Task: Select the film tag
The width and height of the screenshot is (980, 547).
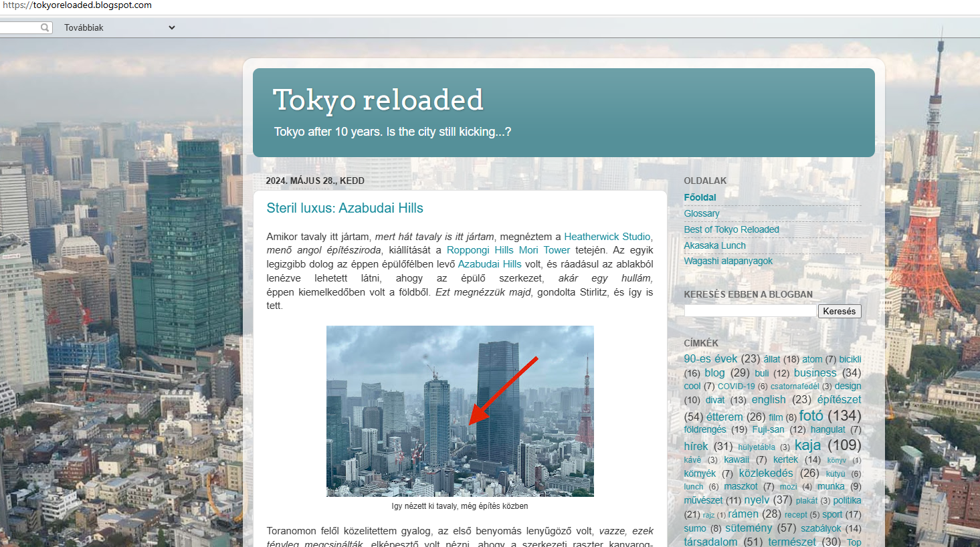Action: (776, 417)
